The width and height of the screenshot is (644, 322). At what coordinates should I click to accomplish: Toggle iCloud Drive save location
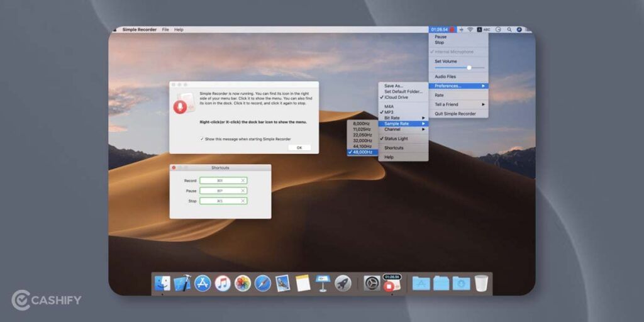(x=403, y=97)
